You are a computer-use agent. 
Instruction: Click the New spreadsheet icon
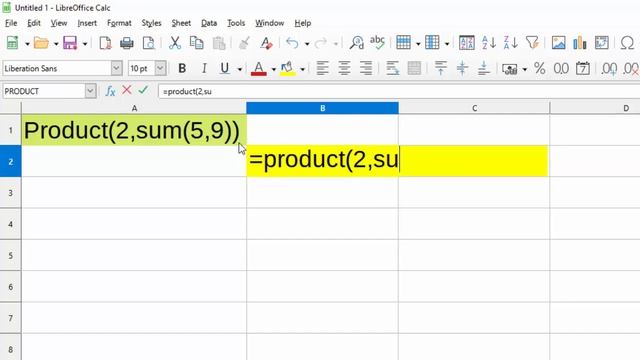click(13, 43)
